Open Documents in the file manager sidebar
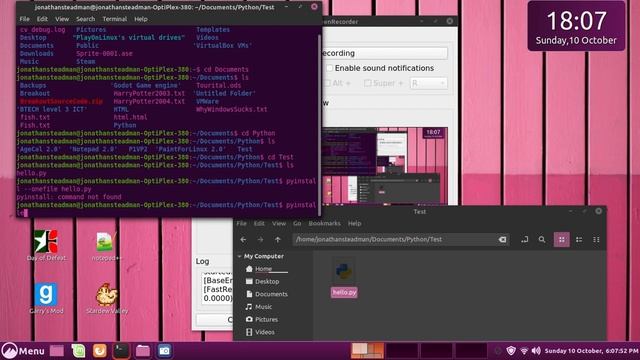This screenshot has width=640, height=360. 267,294
